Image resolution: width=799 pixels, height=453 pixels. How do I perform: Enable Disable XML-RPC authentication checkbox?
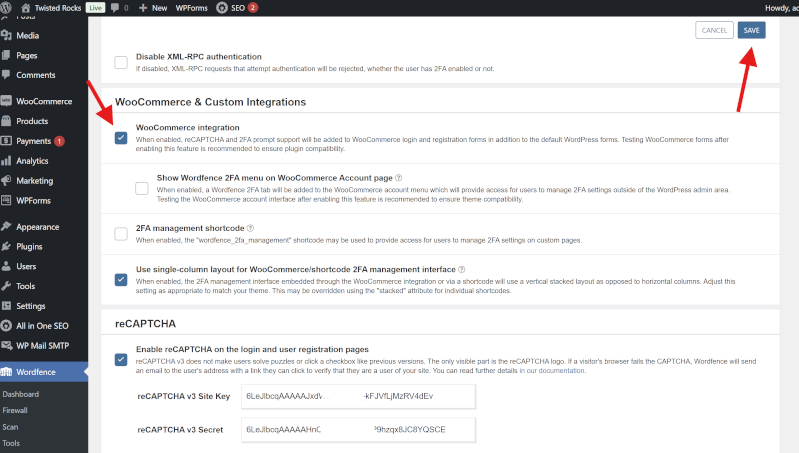[x=121, y=62]
